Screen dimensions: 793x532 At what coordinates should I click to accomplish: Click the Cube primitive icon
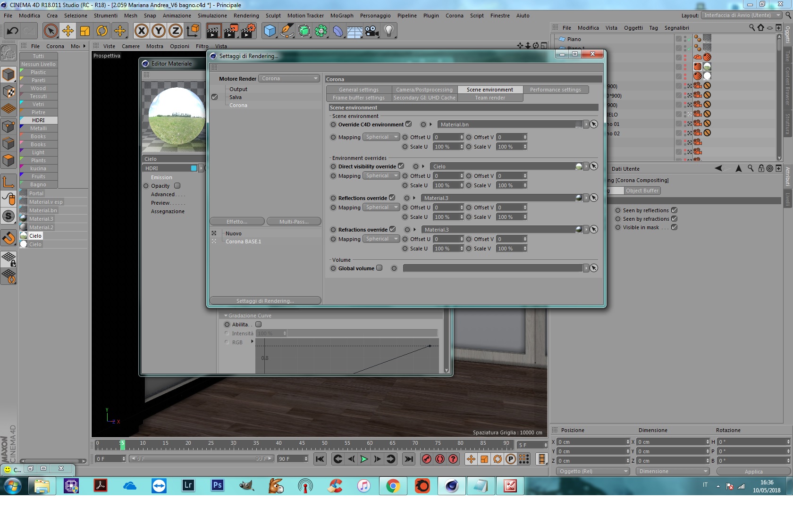[270, 31]
